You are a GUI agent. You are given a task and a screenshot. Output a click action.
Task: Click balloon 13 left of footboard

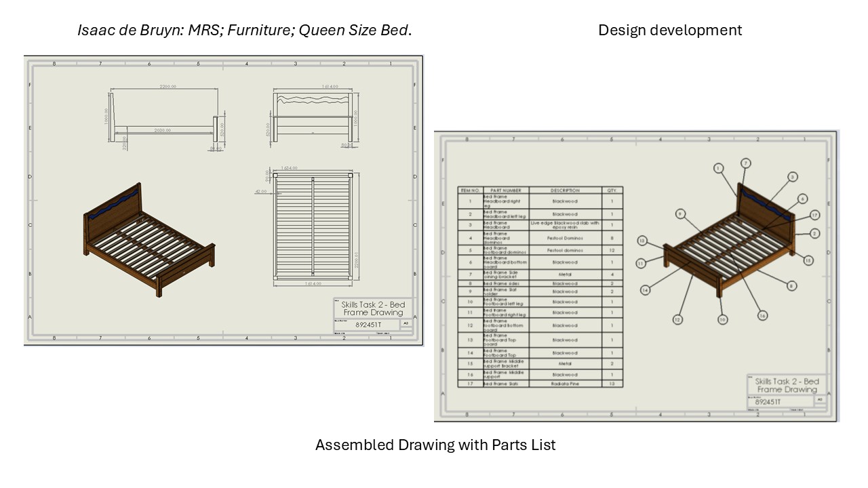point(642,241)
